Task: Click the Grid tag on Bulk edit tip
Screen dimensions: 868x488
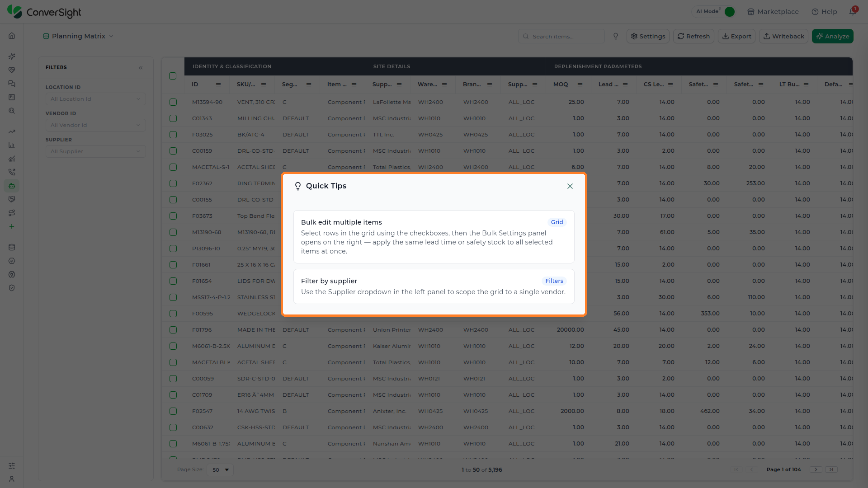Action: pyautogui.click(x=557, y=222)
